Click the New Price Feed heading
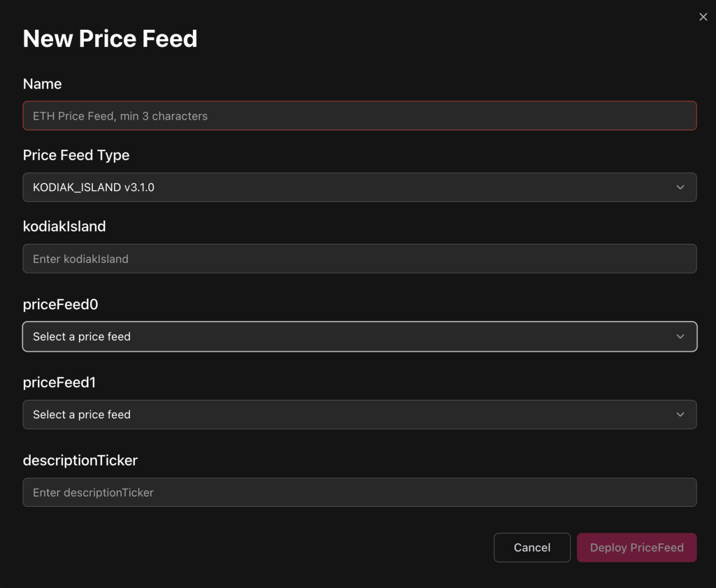The width and height of the screenshot is (716, 588). click(110, 39)
